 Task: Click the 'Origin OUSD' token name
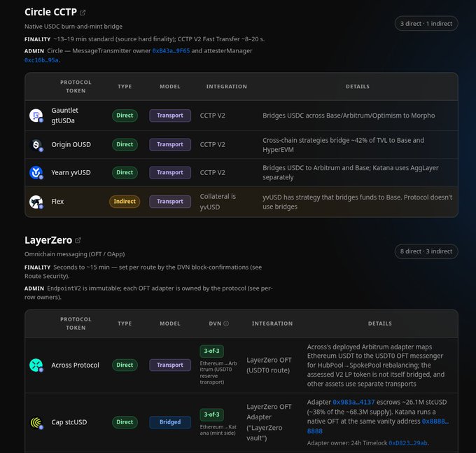(71, 145)
